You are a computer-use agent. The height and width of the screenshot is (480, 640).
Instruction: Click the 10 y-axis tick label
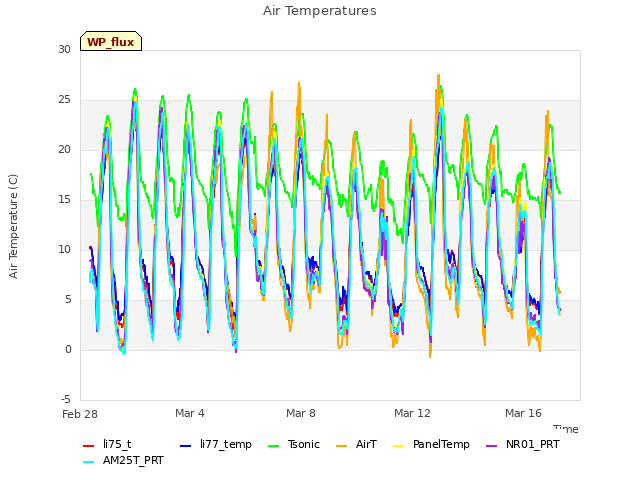64,249
